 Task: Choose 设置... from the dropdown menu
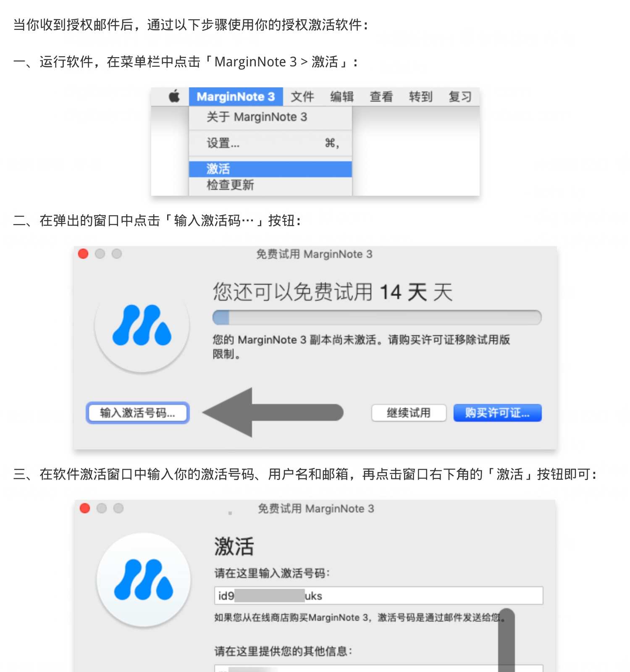[270, 143]
